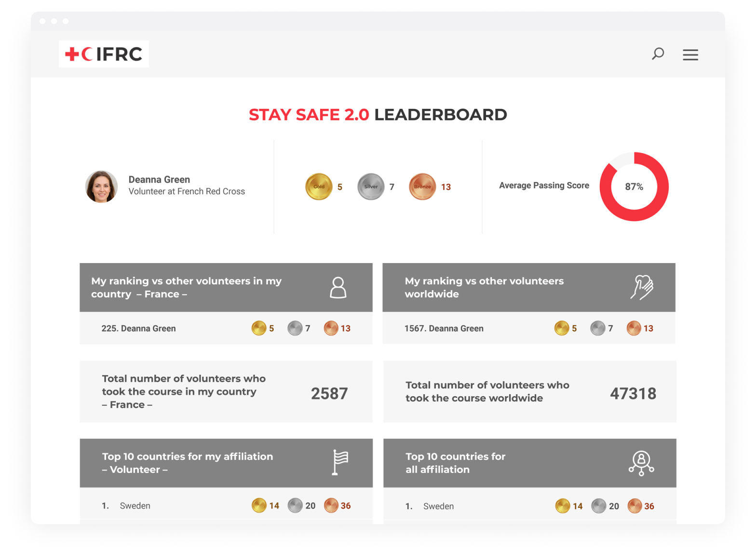Click bronze count 13 beside large Bronze badge

(x=446, y=187)
